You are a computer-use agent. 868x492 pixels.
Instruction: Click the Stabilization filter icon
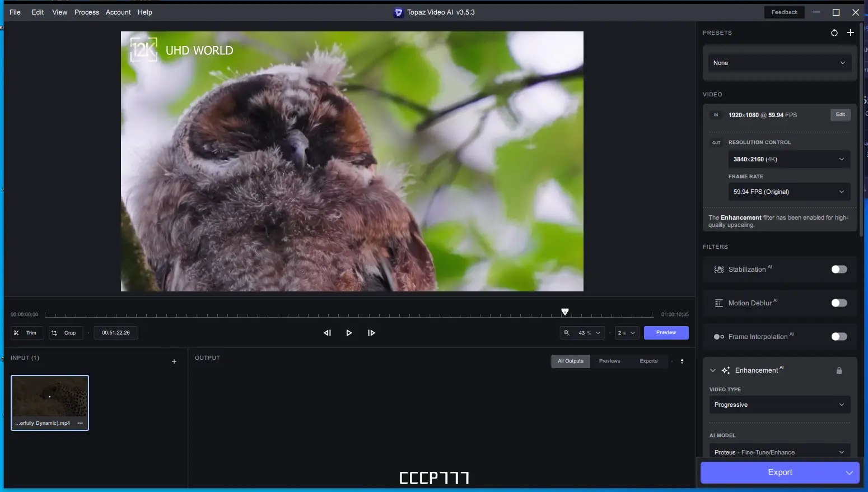click(719, 270)
